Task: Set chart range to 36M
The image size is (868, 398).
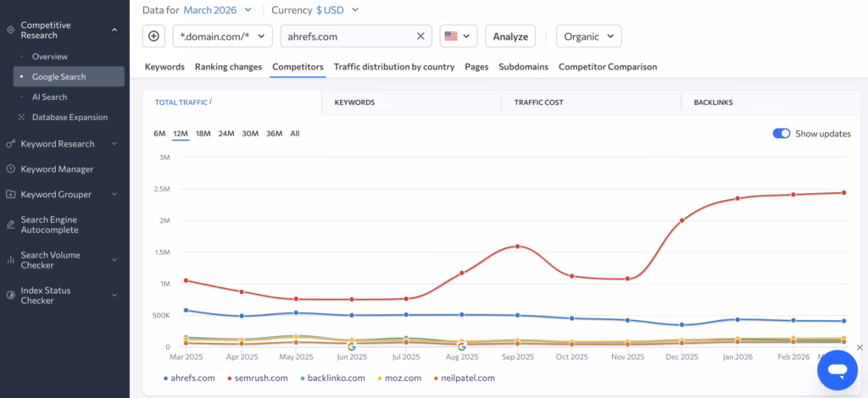Action: (x=274, y=133)
